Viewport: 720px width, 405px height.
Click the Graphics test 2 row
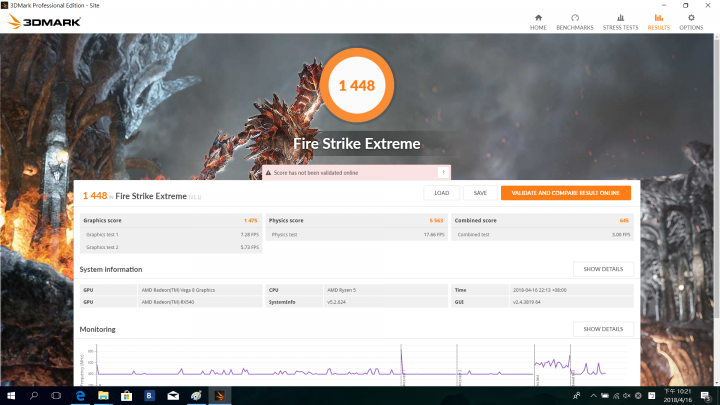[x=171, y=247]
